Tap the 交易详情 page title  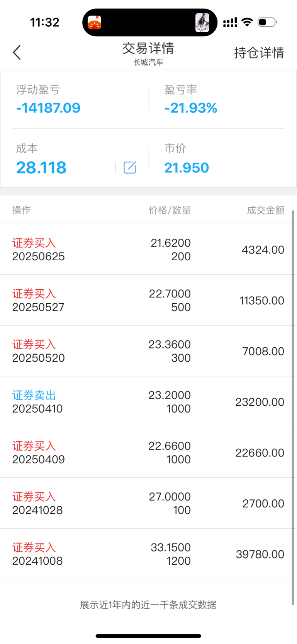coord(148,48)
